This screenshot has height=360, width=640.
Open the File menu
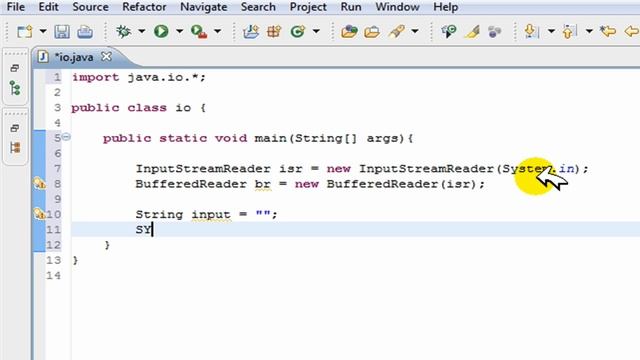click(x=16, y=7)
